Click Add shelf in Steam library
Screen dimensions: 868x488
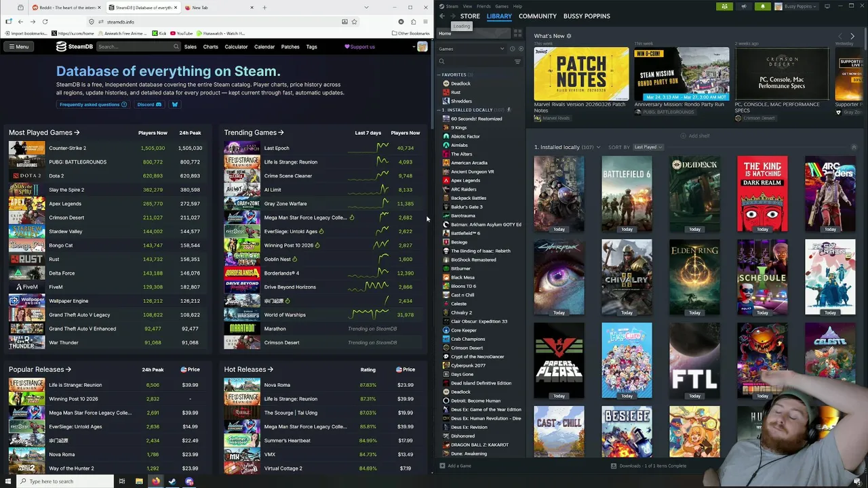696,136
